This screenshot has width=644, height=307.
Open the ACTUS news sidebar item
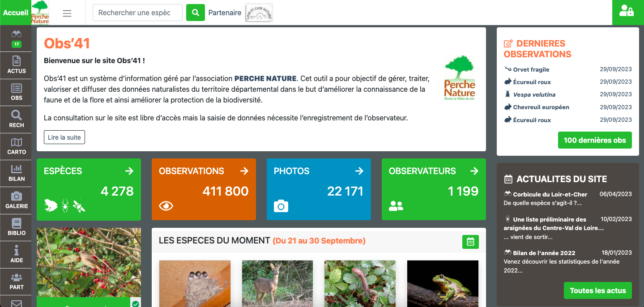(16, 65)
